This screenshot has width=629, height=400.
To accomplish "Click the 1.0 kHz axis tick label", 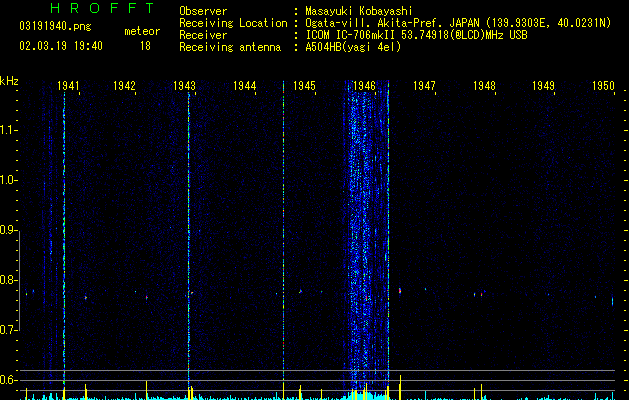I will point(8,180).
